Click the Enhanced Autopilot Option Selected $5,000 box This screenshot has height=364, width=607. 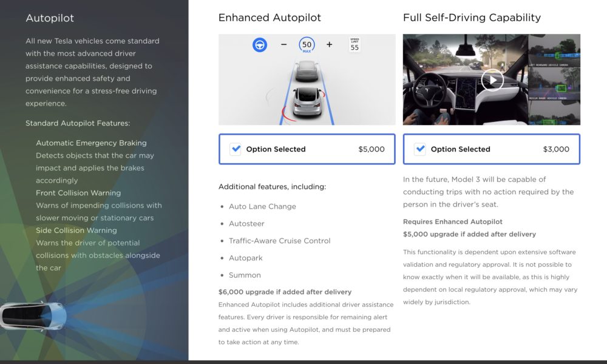pyautogui.click(x=307, y=149)
